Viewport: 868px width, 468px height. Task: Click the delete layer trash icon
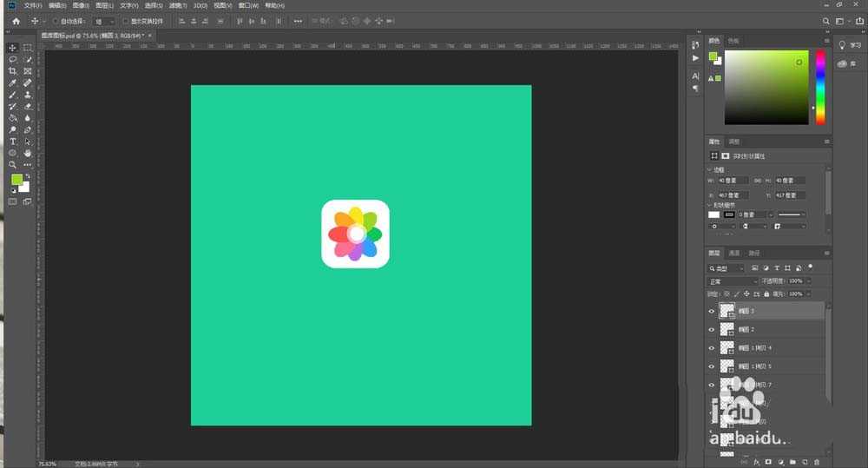coord(817,462)
